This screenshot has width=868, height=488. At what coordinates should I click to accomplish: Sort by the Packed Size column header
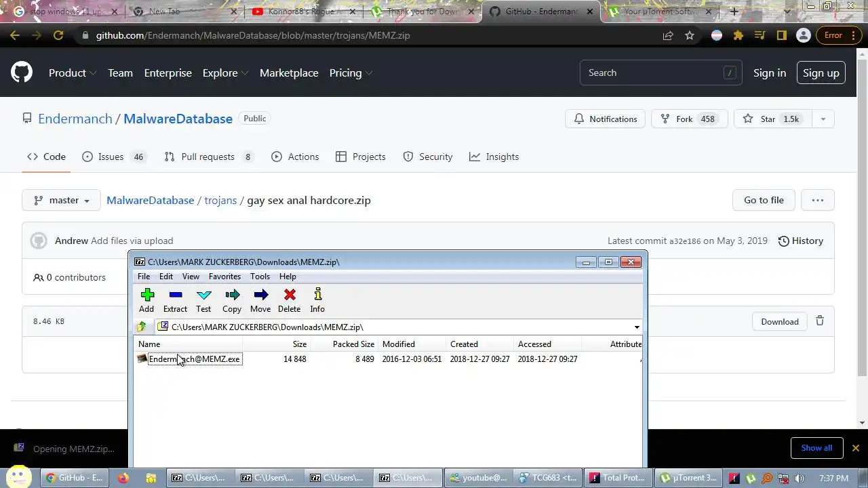pyautogui.click(x=344, y=344)
